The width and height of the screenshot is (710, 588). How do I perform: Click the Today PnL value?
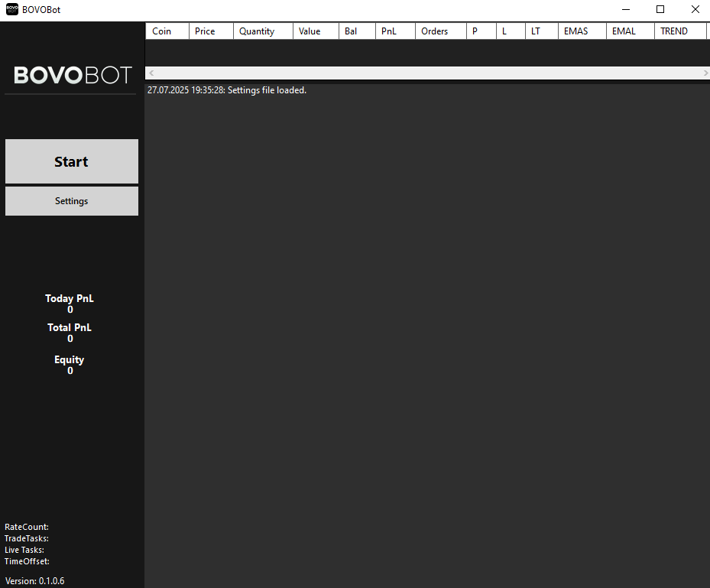point(70,309)
